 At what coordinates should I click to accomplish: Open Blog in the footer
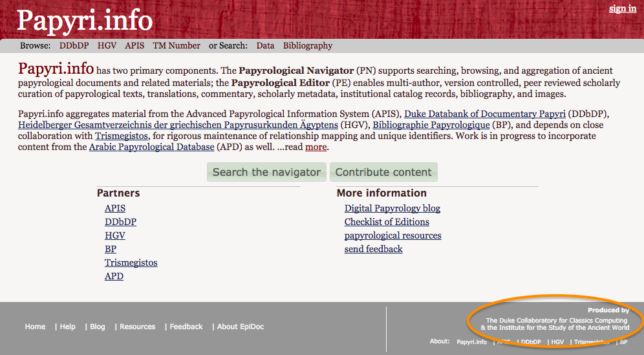coord(98,327)
